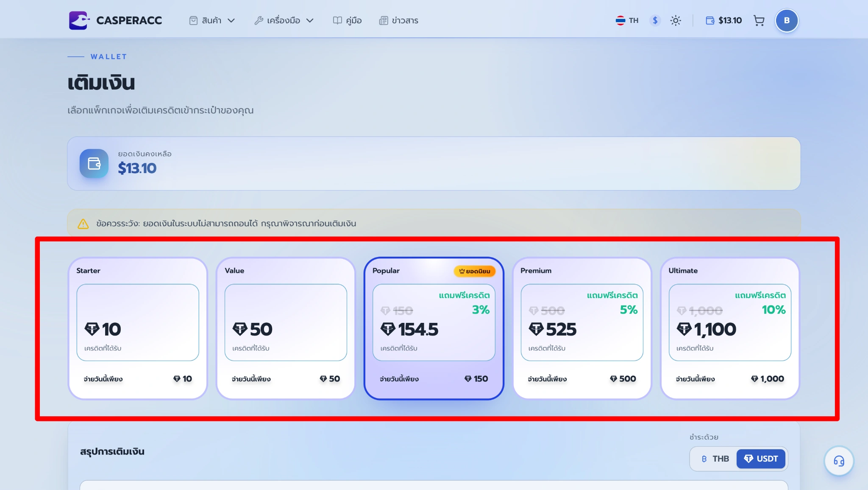Open the shopping cart icon

click(759, 20)
